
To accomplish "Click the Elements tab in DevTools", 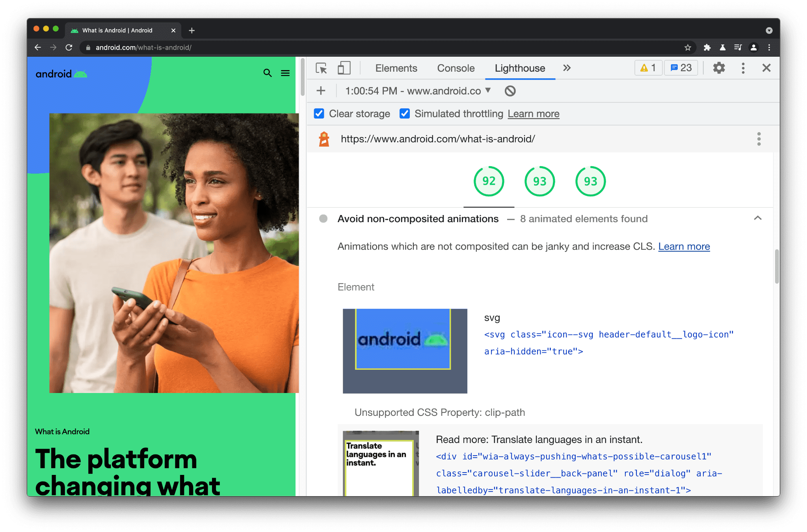I will [396, 68].
